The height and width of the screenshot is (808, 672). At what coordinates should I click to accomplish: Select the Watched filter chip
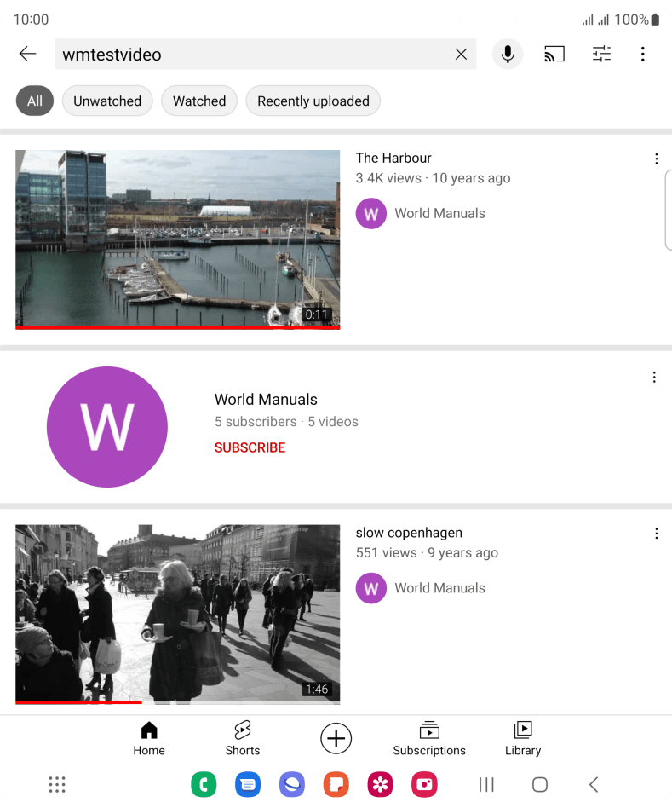pyautogui.click(x=199, y=101)
